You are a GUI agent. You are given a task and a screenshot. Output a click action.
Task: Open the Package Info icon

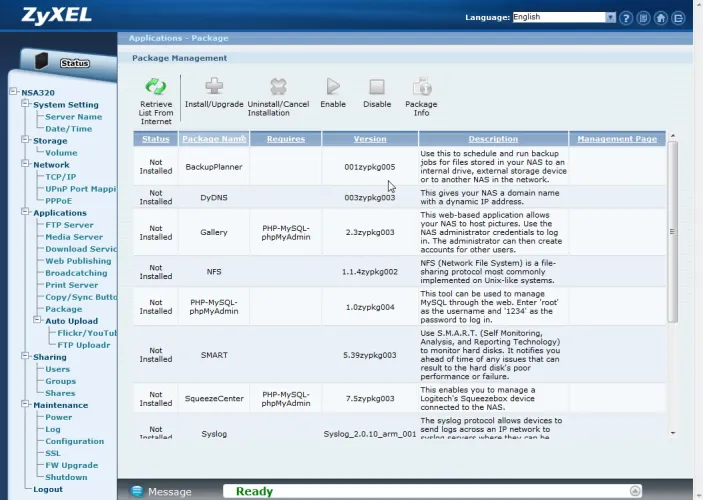421,87
